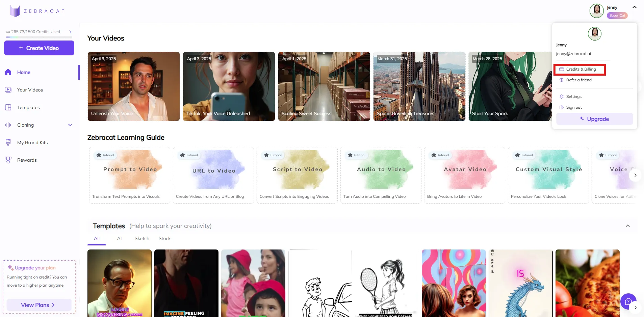Click the Create Video button
This screenshot has height=317, width=644.
[39, 48]
